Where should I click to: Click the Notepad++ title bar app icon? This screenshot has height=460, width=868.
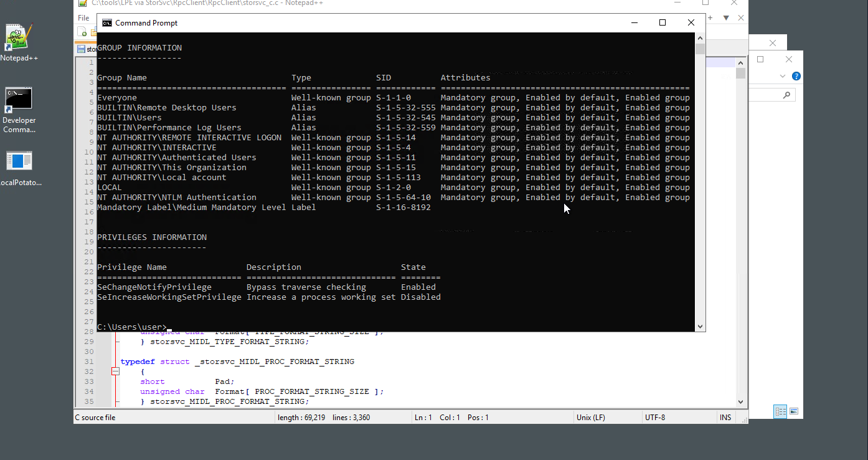82,3
